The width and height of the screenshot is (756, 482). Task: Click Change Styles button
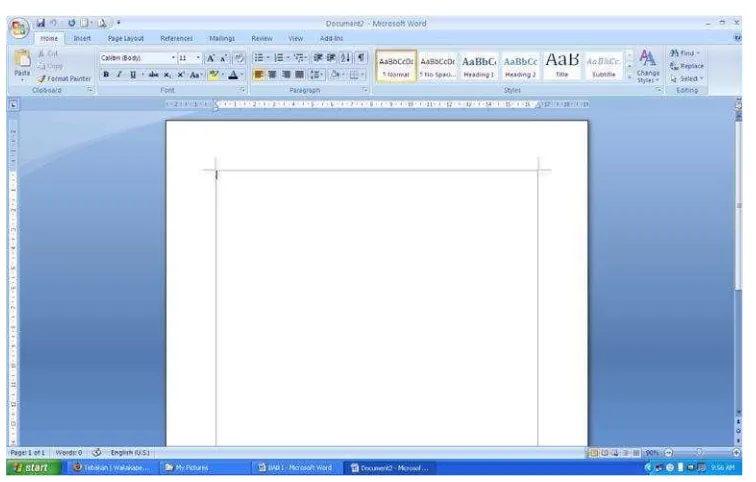648,67
